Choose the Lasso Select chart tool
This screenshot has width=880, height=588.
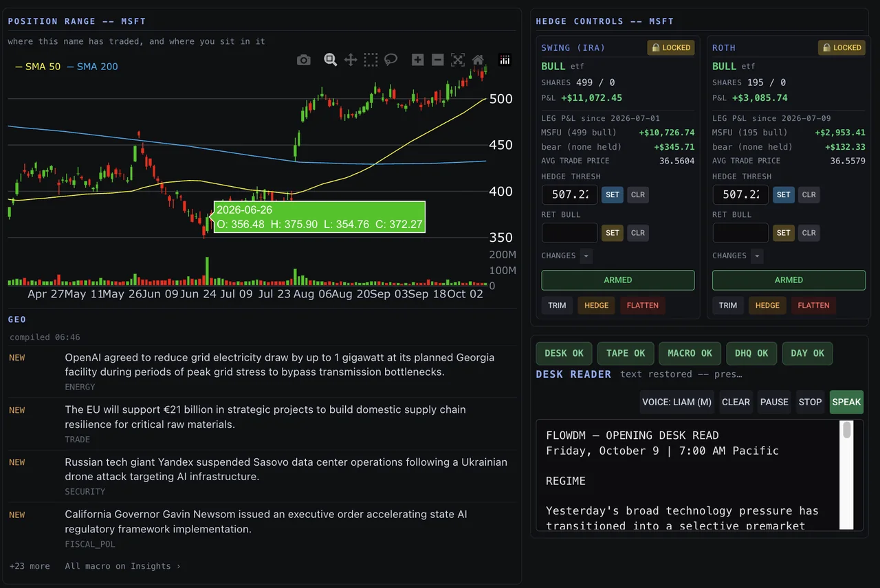tap(390, 60)
